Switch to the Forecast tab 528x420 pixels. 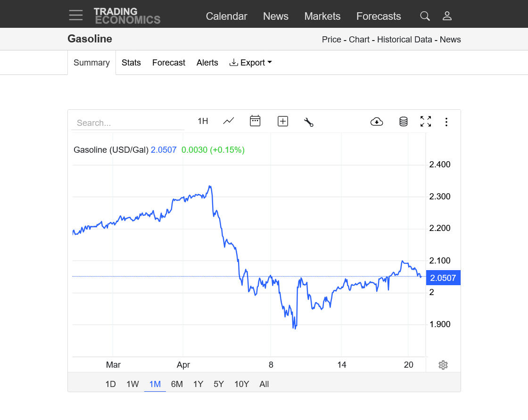[169, 63]
